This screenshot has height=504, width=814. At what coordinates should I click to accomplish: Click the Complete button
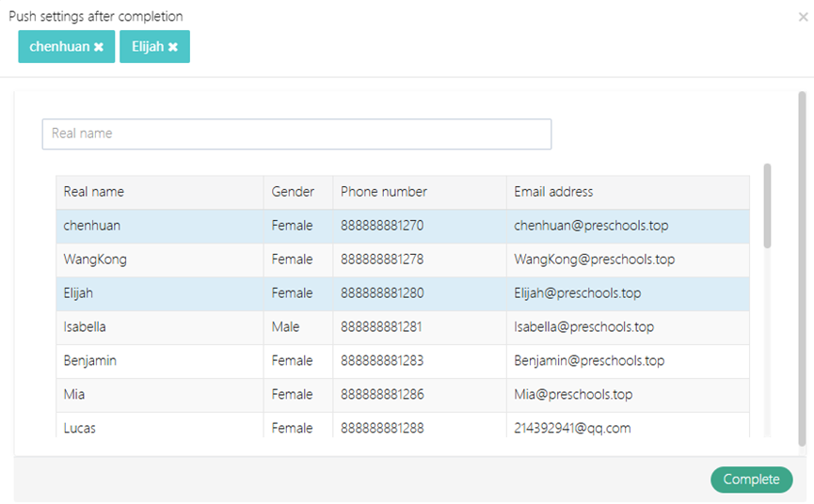(751, 480)
